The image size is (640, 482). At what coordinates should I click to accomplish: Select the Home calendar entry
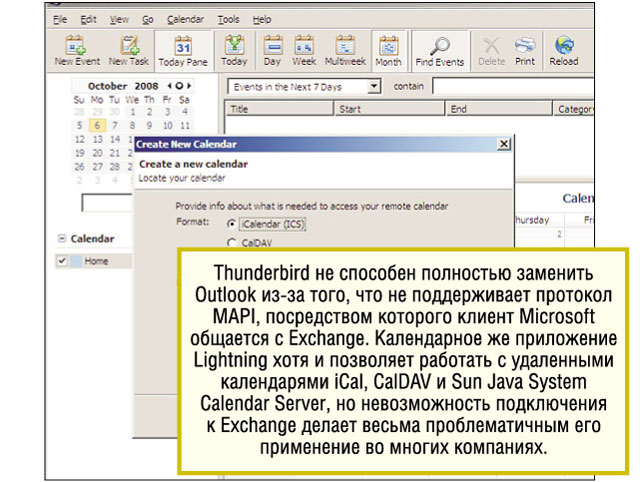(x=96, y=261)
